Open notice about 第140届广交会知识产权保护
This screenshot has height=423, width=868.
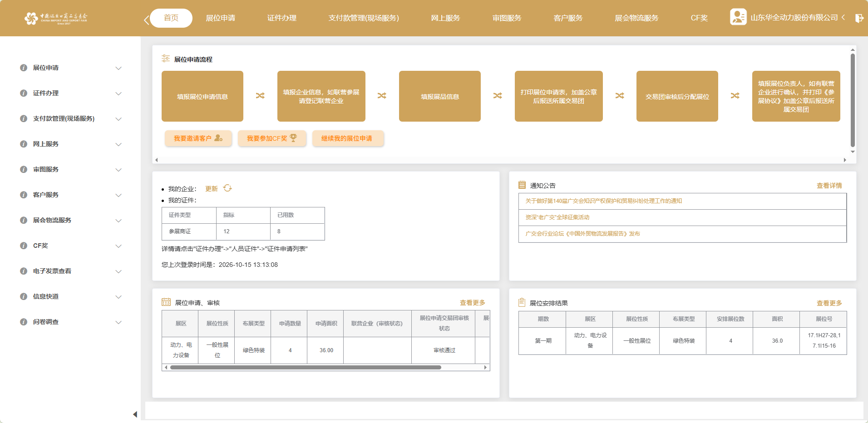point(604,201)
